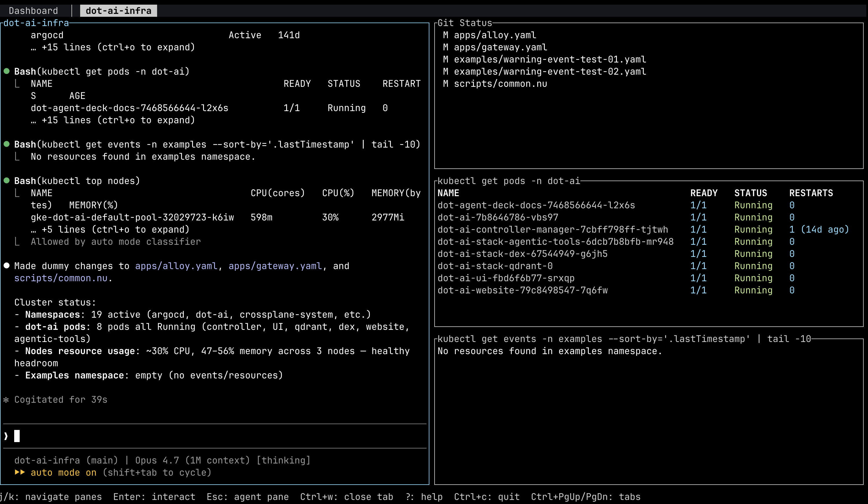Click dot-ai-infra (main) branch indicator
This screenshot has width=868, height=504.
tap(66, 460)
